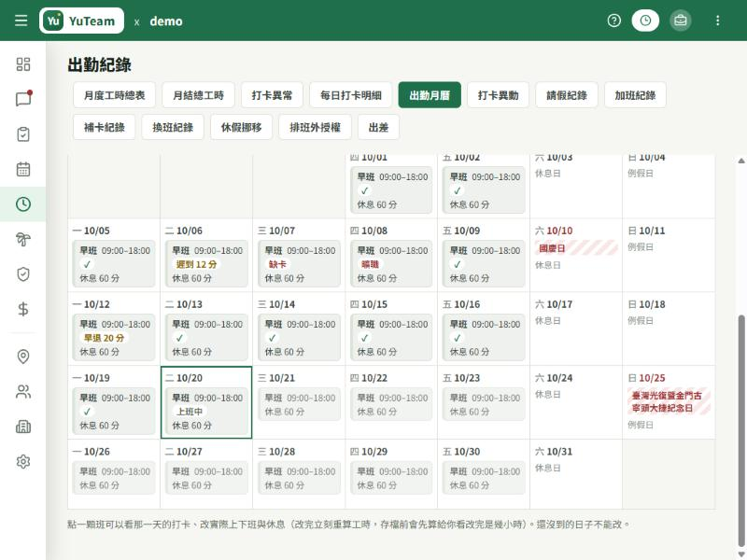The width and height of the screenshot is (747, 560).
Task: Click the 10/28 早班 shift card
Action: 299,478
